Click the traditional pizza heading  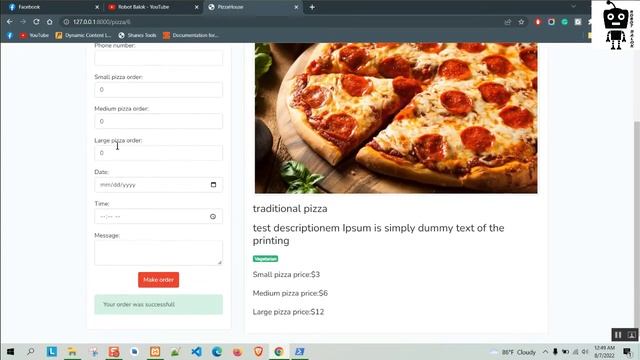click(x=290, y=209)
